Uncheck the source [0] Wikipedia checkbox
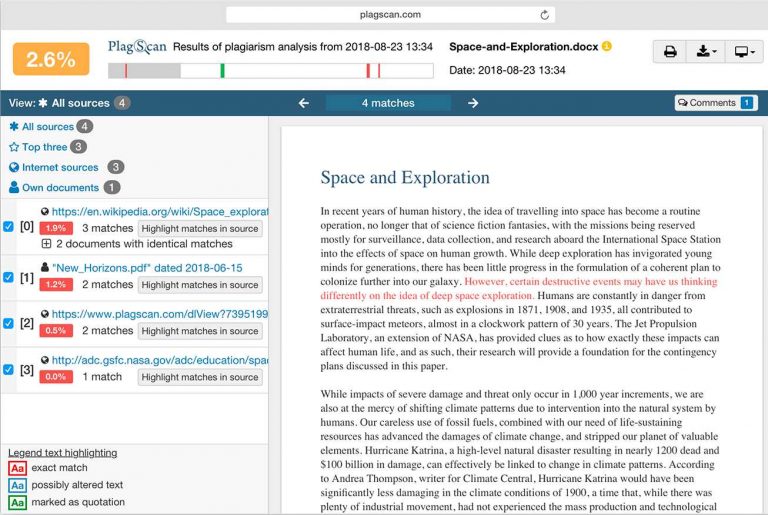768x515 pixels. click(9, 227)
